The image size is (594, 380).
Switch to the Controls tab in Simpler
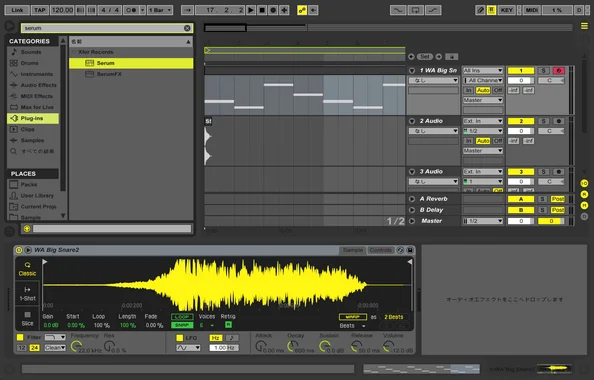(x=380, y=250)
